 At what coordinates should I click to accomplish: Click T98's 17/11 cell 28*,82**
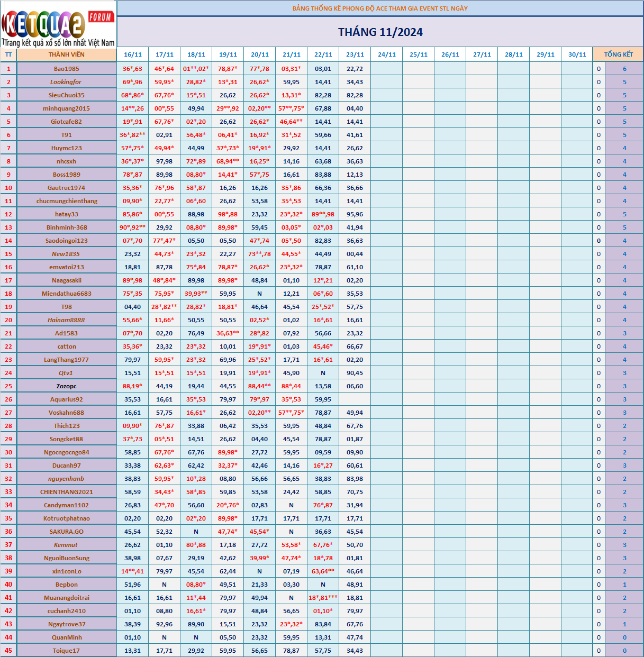point(165,307)
